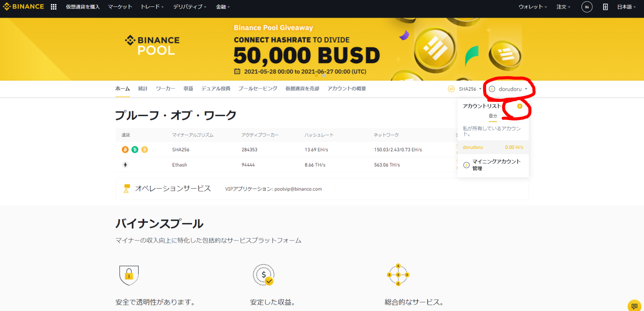The width and height of the screenshot is (644, 311).
Task: Open the 日本語 language dropdown
Action: 626,7
